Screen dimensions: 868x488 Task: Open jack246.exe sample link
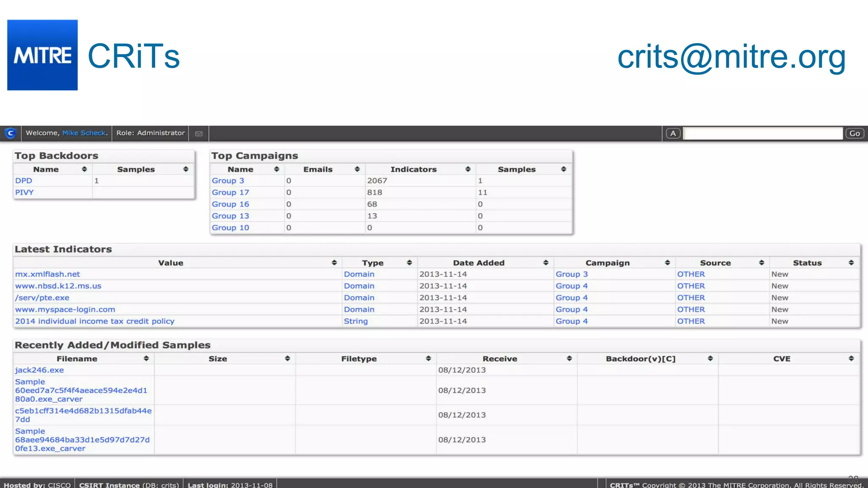pos(39,370)
